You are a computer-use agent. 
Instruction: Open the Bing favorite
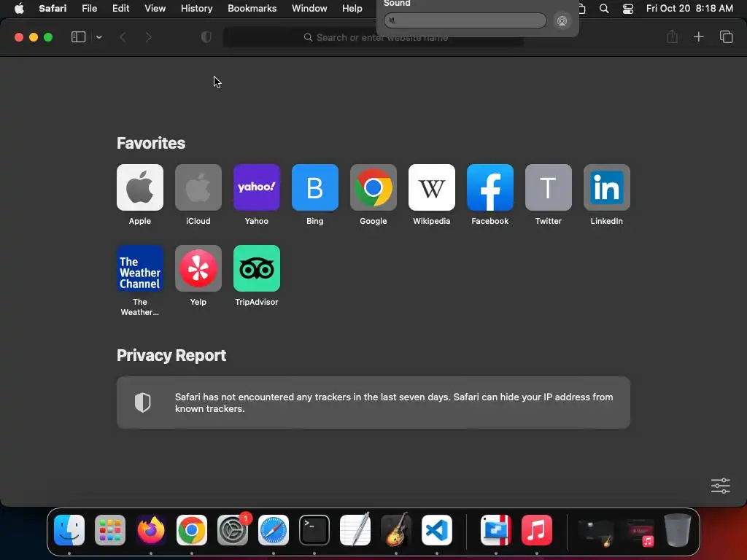pos(315,187)
